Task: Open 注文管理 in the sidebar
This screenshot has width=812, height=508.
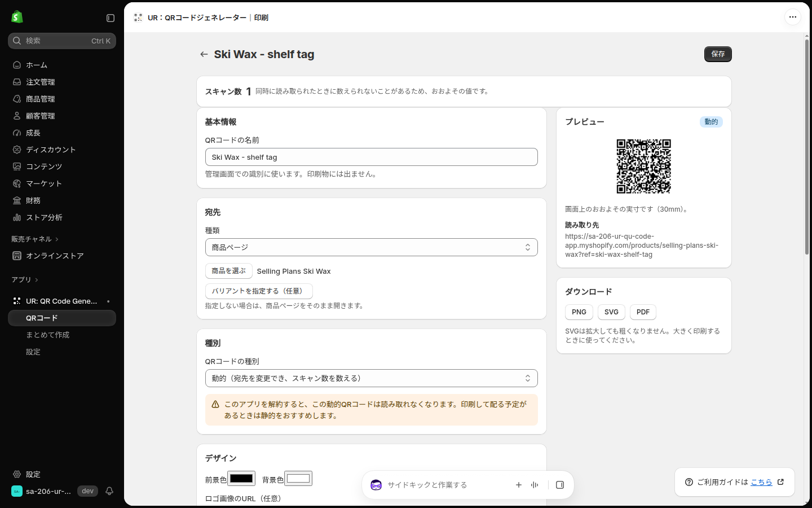Action: pos(62,82)
